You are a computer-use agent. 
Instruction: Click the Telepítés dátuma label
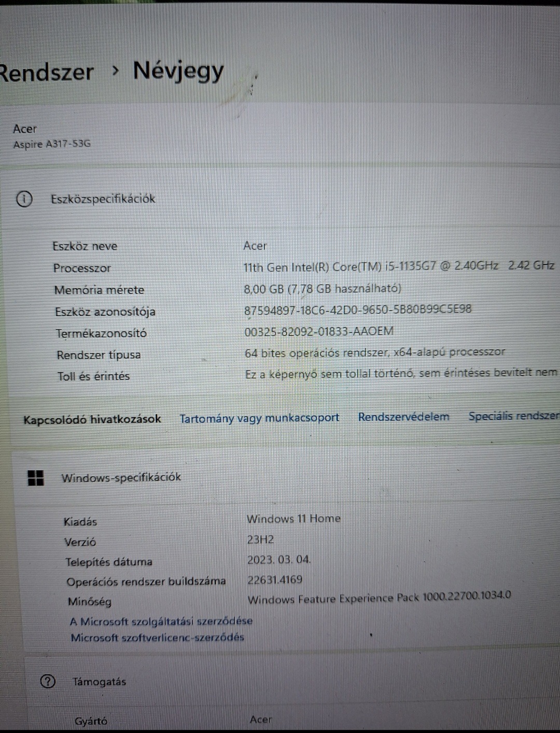click(x=109, y=562)
